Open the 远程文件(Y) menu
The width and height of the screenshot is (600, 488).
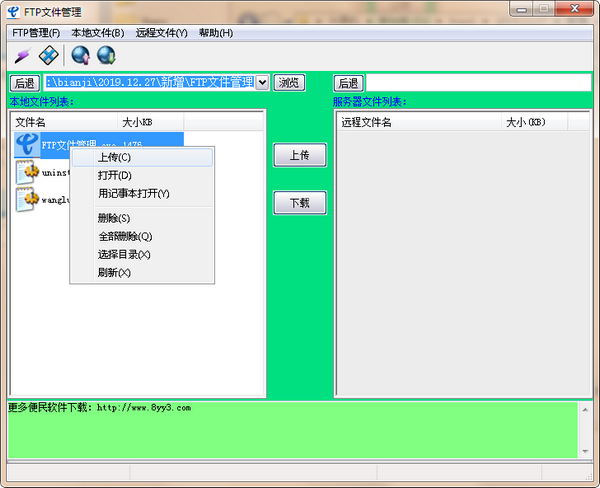point(162,33)
